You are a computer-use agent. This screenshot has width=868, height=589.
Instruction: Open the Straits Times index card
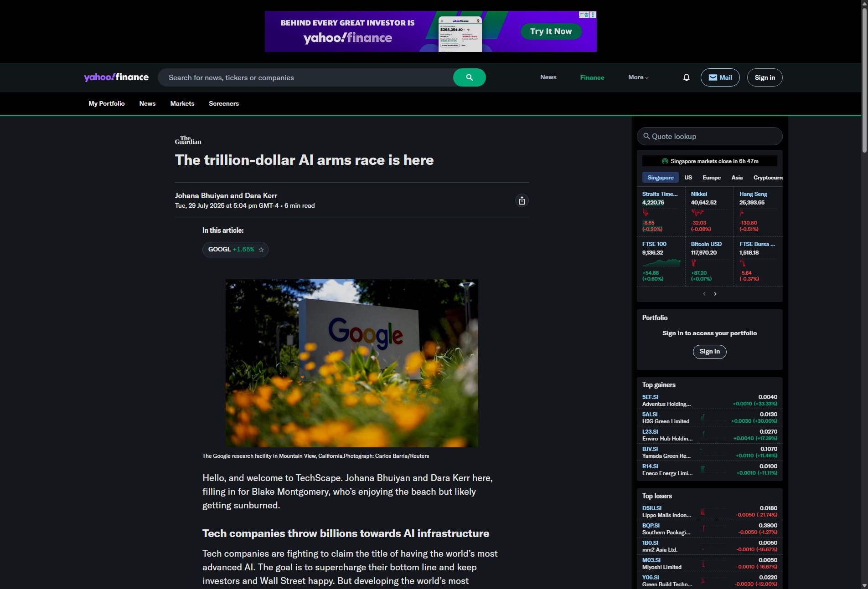click(661, 211)
